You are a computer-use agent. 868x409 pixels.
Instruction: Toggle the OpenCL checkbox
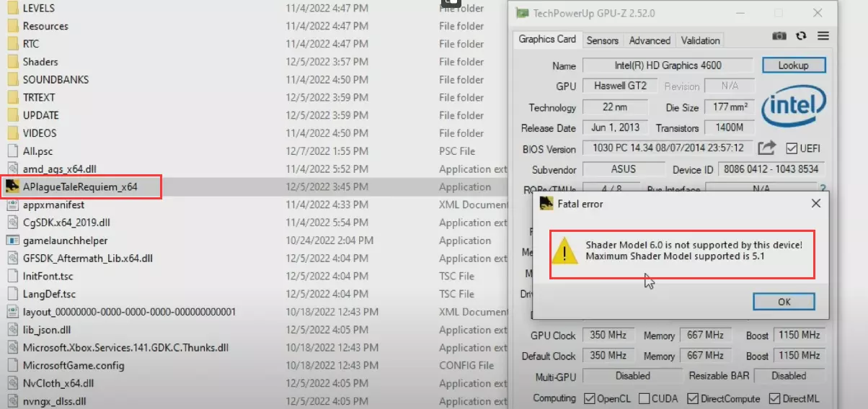click(x=589, y=398)
